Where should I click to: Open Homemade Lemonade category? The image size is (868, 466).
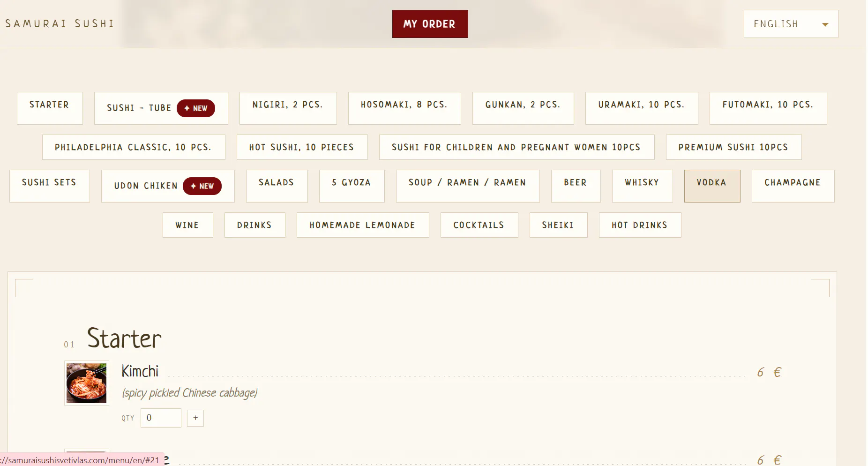pos(363,225)
